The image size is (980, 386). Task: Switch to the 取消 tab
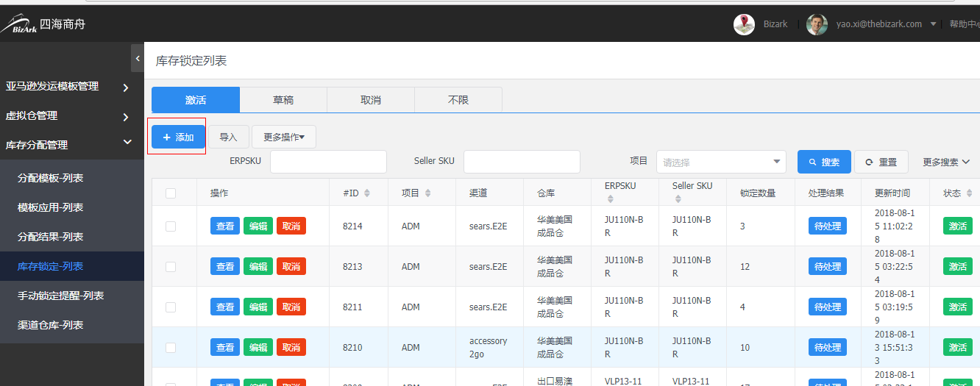(x=371, y=100)
